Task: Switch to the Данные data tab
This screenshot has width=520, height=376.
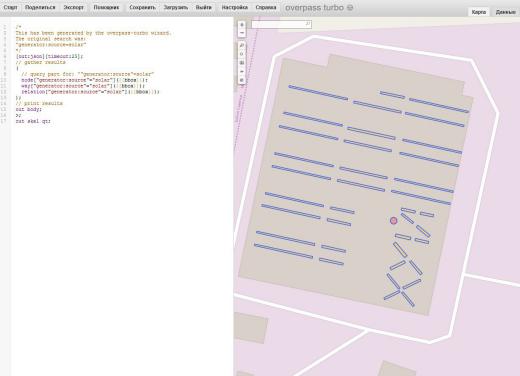Action: point(506,12)
